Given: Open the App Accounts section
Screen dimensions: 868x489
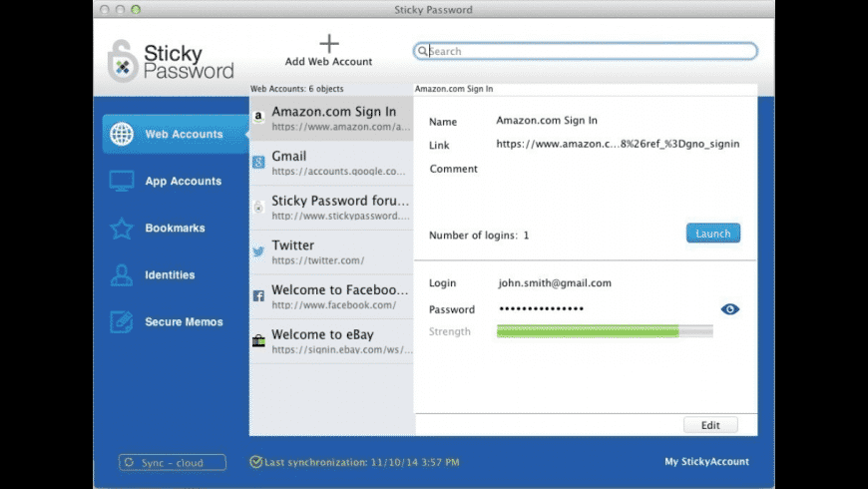Looking at the screenshot, I should (x=176, y=181).
